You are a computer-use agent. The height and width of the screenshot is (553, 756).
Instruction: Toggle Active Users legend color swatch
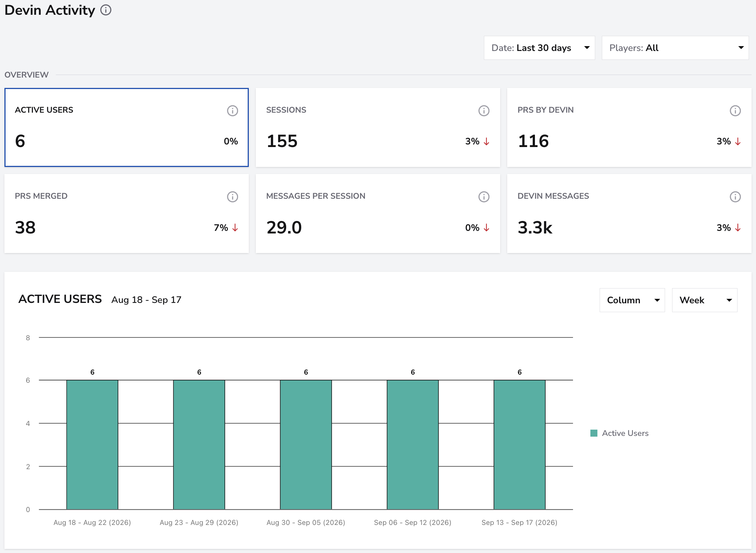pyautogui.click(x=594, y=433)
